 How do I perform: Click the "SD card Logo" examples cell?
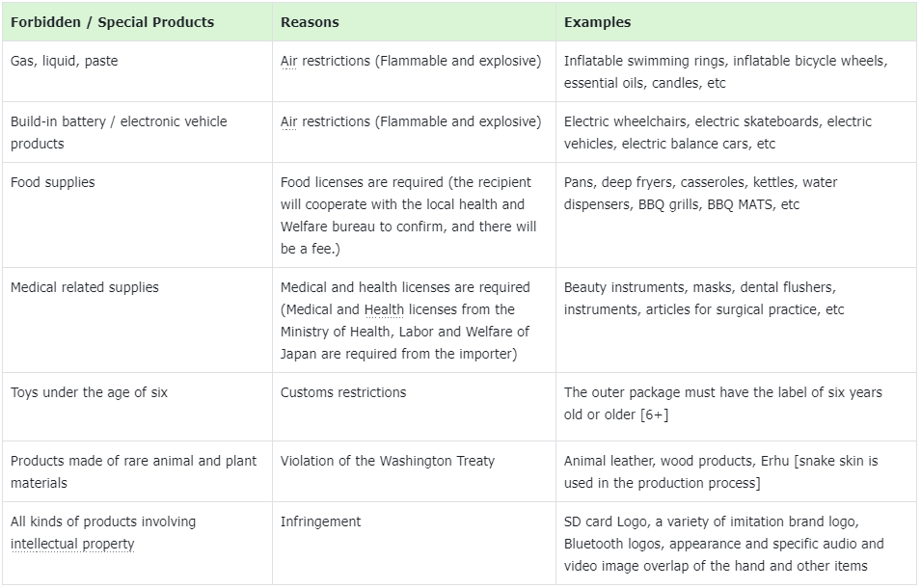pos(723,545)
